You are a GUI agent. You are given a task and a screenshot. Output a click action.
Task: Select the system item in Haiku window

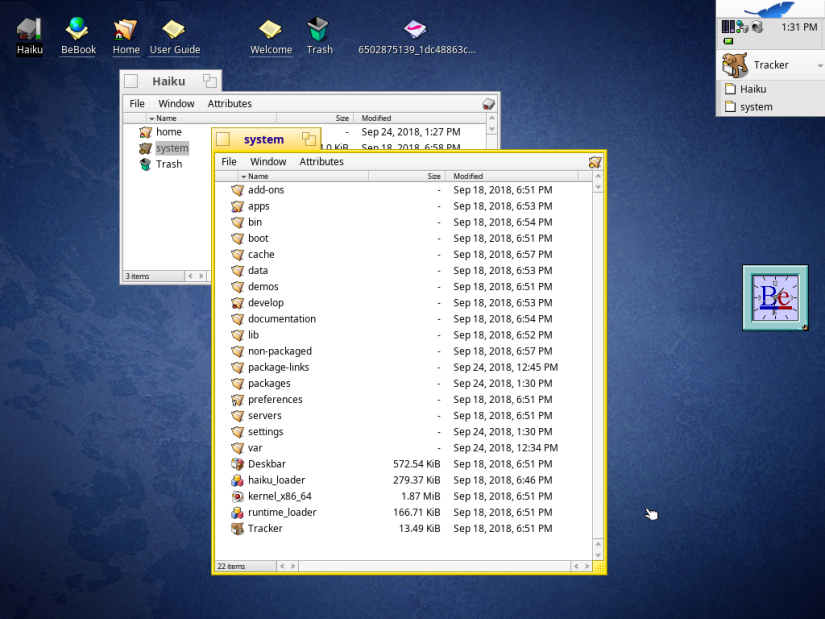[172, 148]
